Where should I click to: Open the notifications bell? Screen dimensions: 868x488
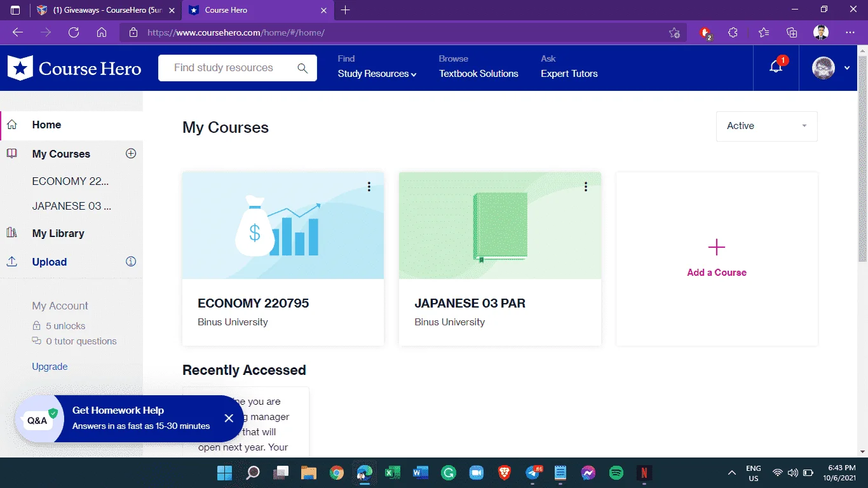pyautogui.click(x=776, y=67)
